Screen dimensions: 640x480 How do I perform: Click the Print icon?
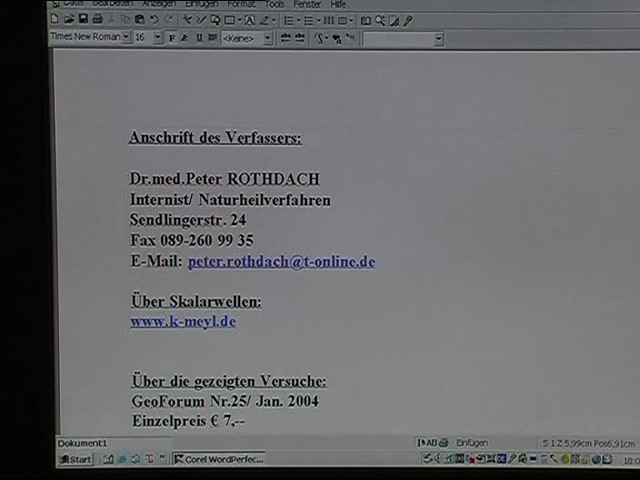[97, 19]
